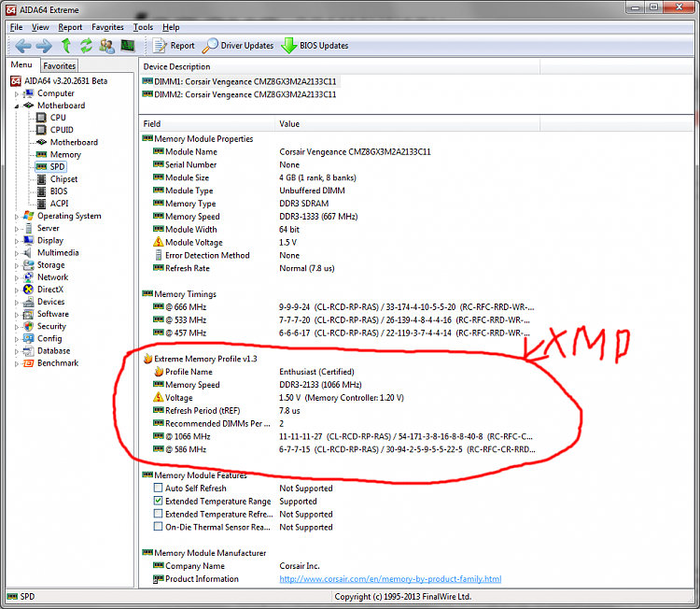700x609 pixels.
Task: Click the Report toolbar label
Action: tap(183, 46)
